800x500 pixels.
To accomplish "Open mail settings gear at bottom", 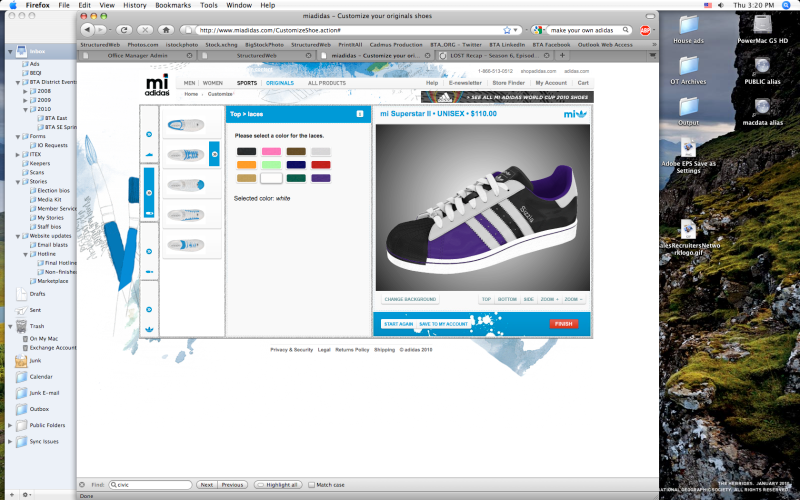I will pos(25,495).
